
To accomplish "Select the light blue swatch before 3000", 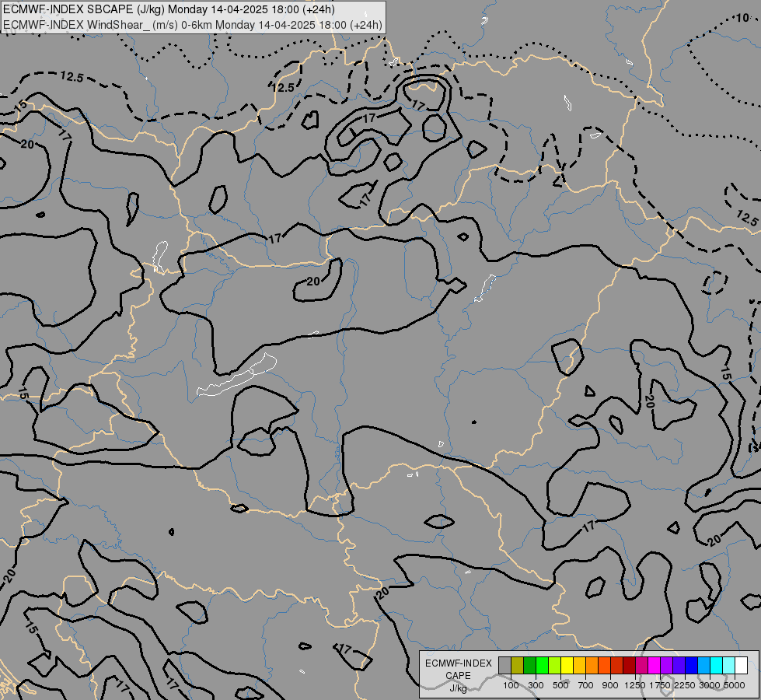I will point(703,666).
